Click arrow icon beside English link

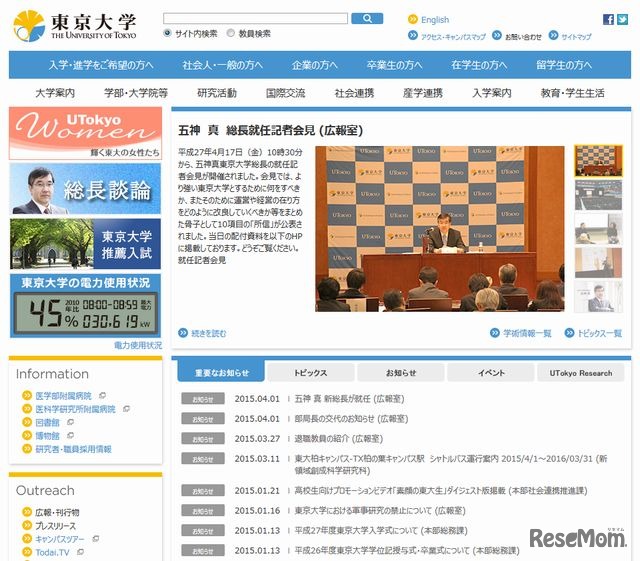pos(413,19)
